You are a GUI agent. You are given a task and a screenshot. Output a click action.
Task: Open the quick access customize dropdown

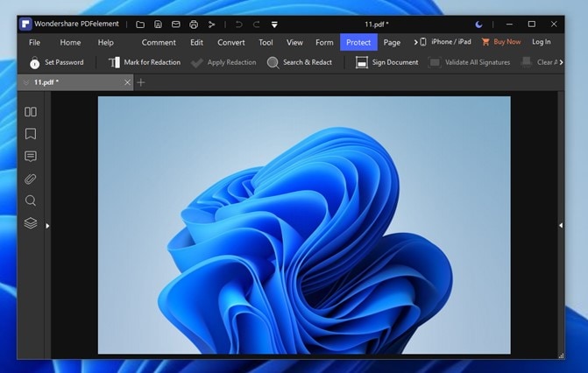tap(274, 25)
